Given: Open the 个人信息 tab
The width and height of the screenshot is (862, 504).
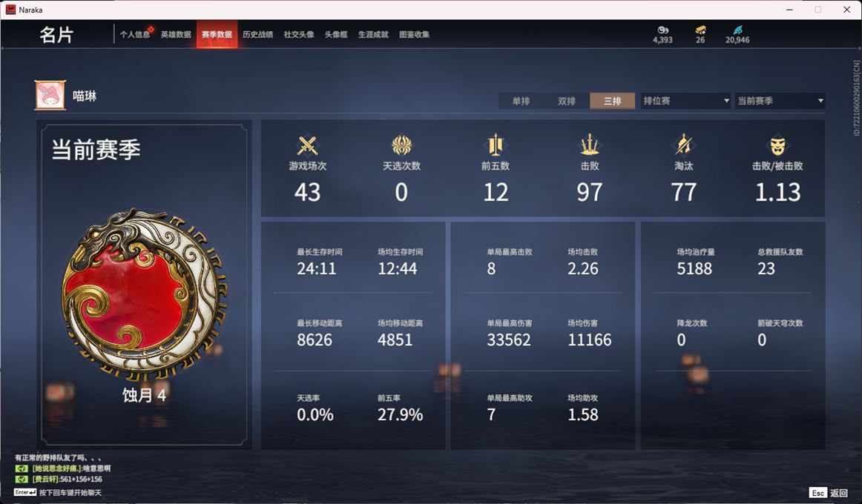Looking at the screenshot, I should [x=135, y=35].
